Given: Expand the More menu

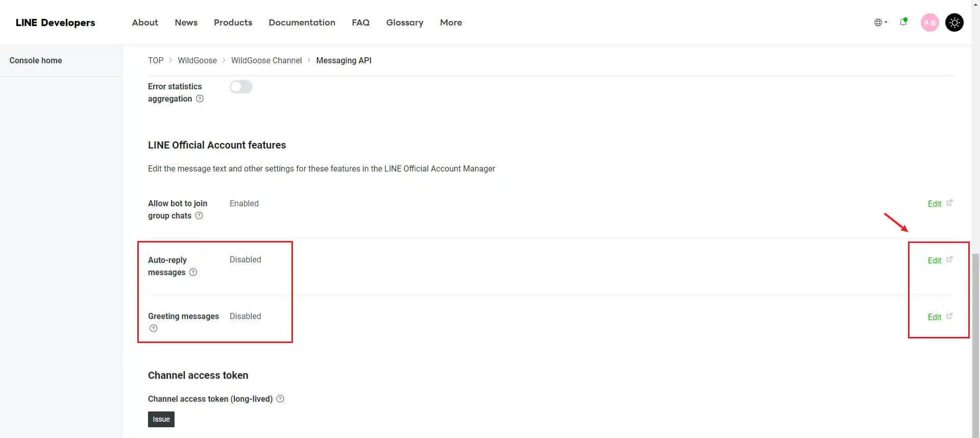Looking at the screenshot, I should click(x=451, y=22).
